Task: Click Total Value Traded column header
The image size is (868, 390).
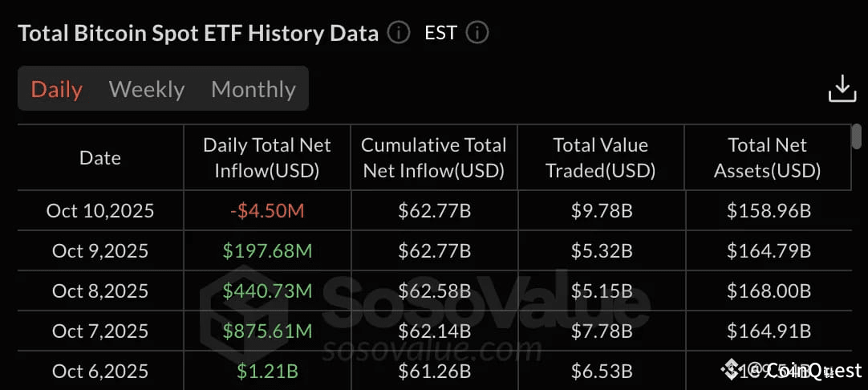Action: (x=601, y=158)
